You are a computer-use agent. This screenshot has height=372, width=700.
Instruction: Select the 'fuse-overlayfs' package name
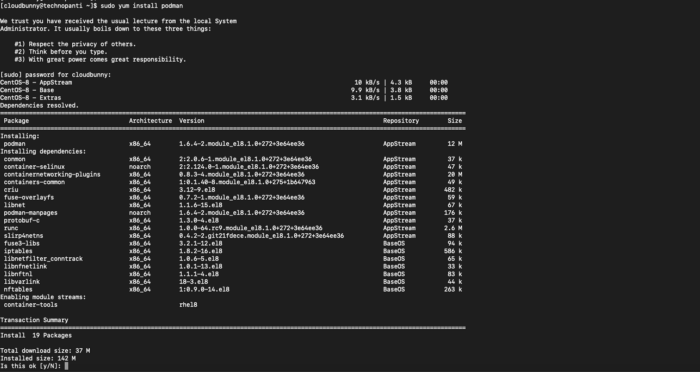29,197
